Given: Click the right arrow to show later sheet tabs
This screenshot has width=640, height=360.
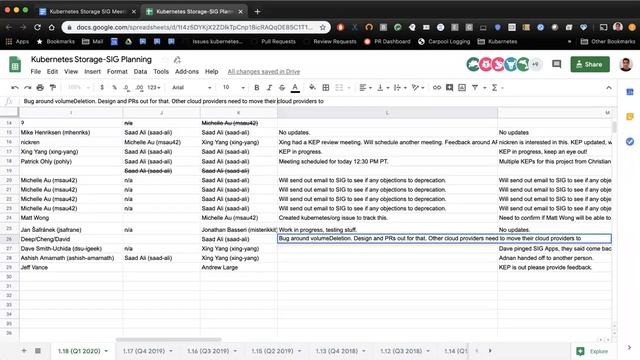Looking at the screenshot, I should [490, 351].
